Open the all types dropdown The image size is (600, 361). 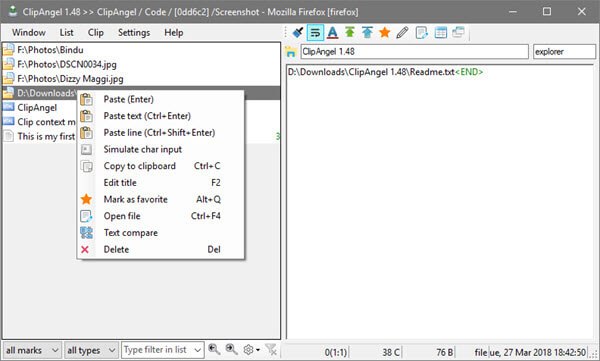tap(91, 350)
